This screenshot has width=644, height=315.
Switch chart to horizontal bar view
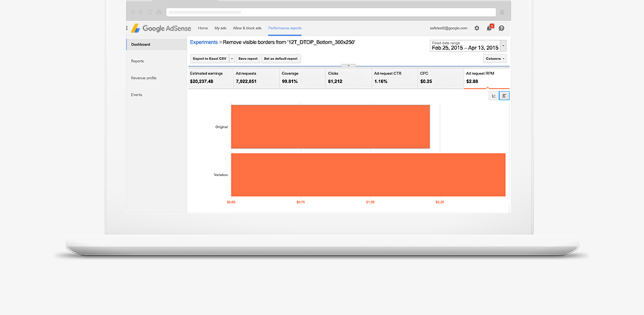coord(504,96)
